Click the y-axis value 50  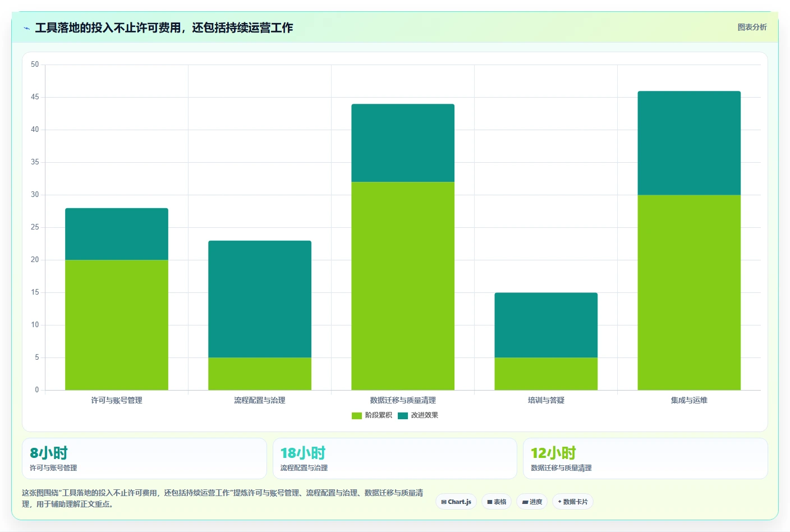(35, 65)
